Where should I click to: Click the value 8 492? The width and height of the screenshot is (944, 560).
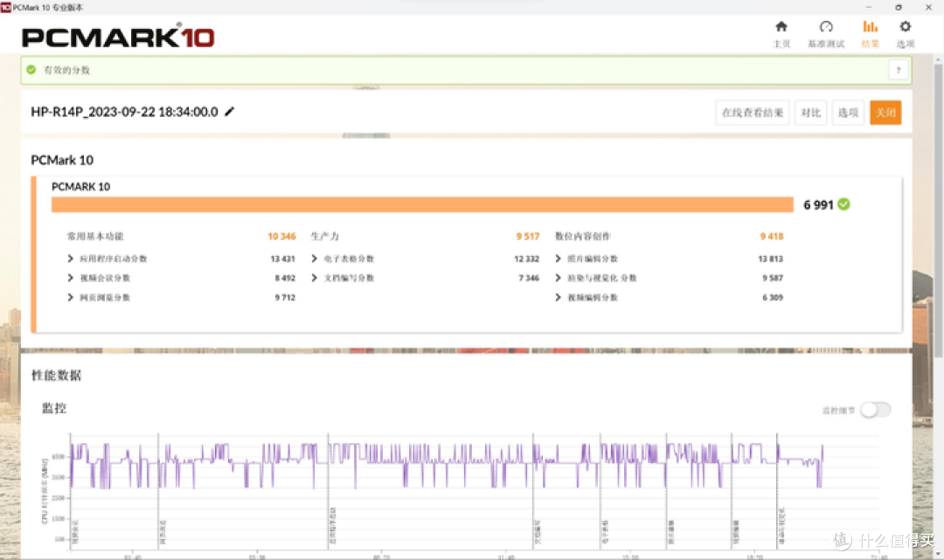click(285, 278)
